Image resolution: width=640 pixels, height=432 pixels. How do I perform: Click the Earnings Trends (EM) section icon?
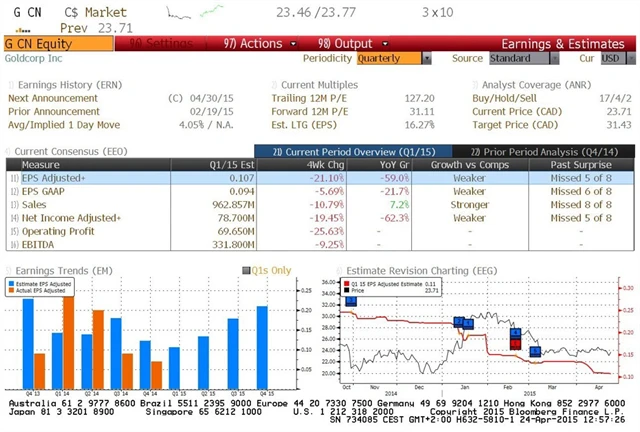tap(7, 269)
